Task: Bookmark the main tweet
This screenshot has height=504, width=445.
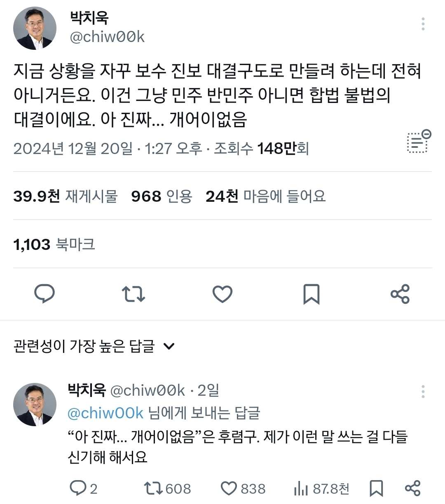Action: point(311,294)
